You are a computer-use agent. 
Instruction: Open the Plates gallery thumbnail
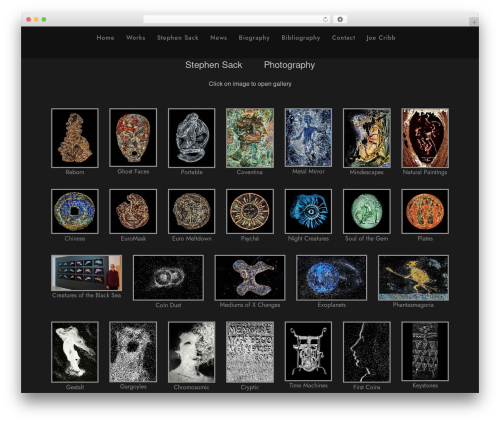coord(425,211)
